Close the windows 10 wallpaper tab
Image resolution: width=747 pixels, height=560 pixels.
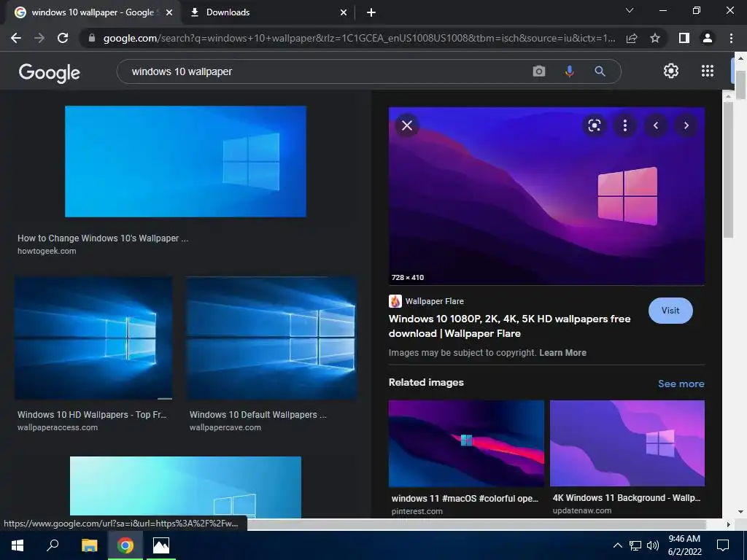click(x=169, y=12)
